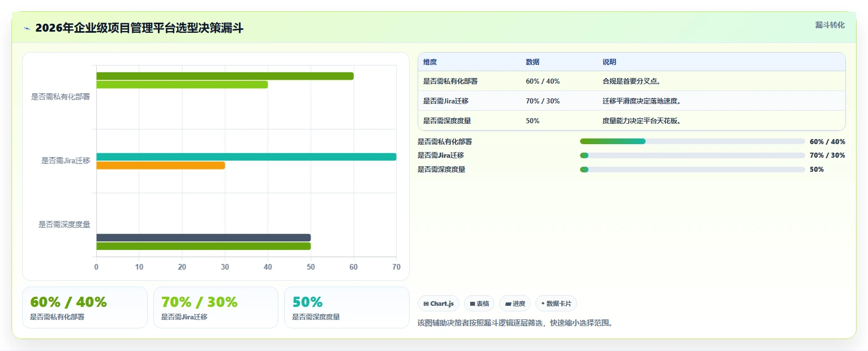Click chart axis label 是否需深度度量
The width and height of the screenshot is (868, 351).
tap(64, 224)
